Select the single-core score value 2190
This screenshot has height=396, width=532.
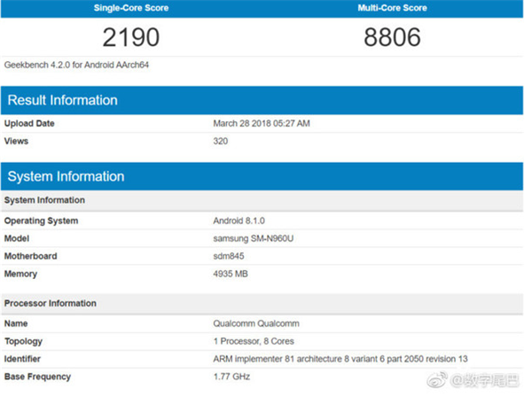click(x=130, y=38)
